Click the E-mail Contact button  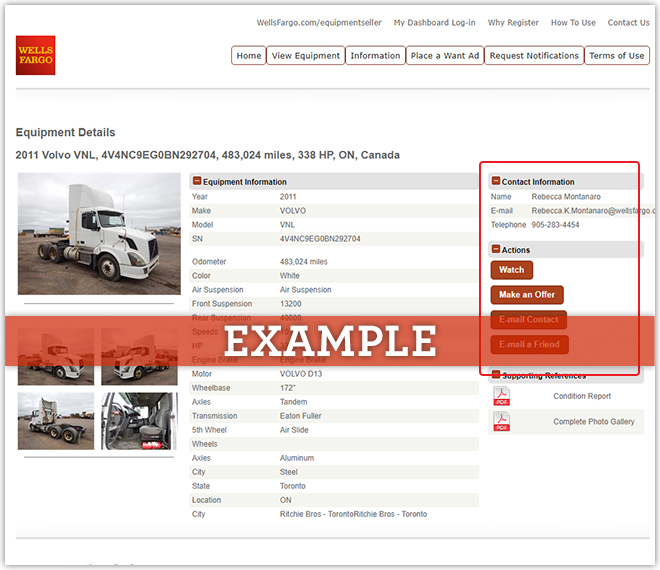point(529,320)
